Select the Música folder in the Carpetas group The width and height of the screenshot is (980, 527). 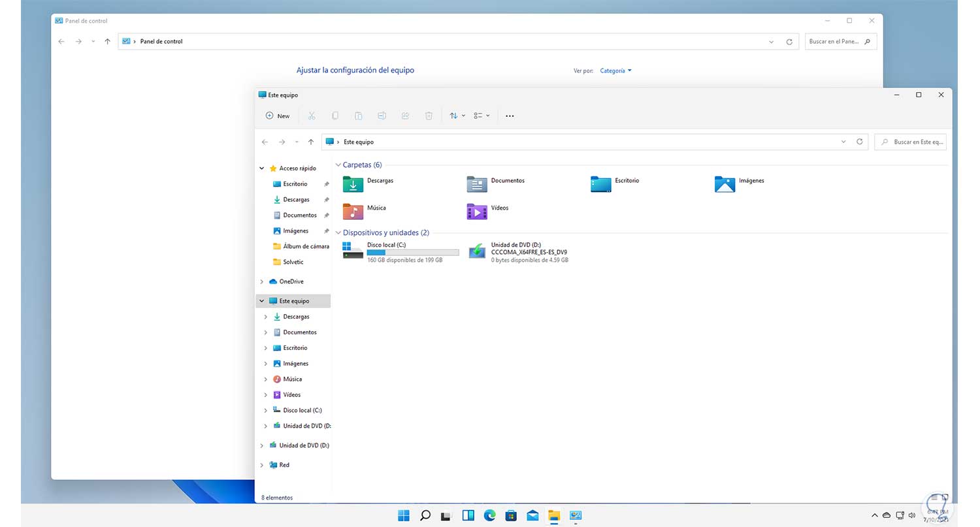[365, 211]
